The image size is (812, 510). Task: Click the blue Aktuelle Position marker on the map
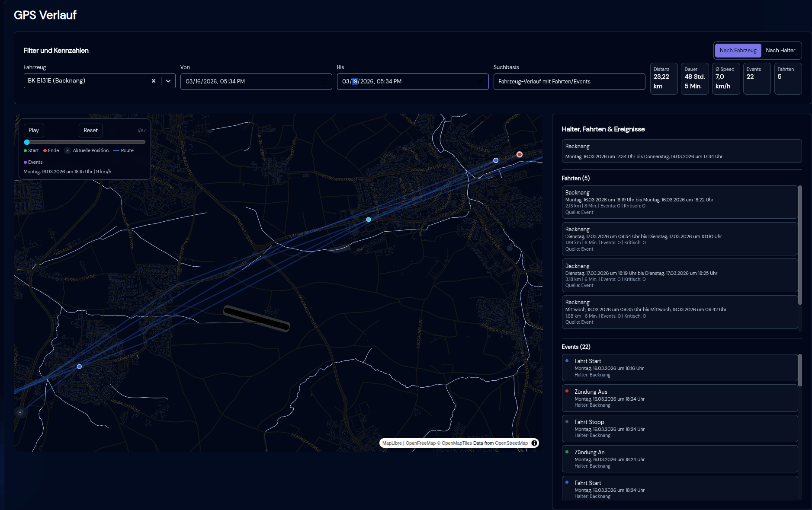(x=368, y=219)
